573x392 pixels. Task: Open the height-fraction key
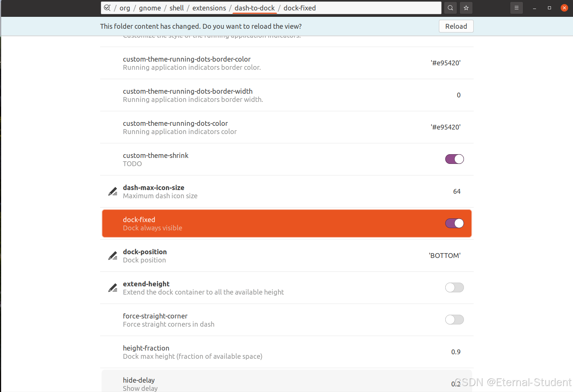click(287, 352)
